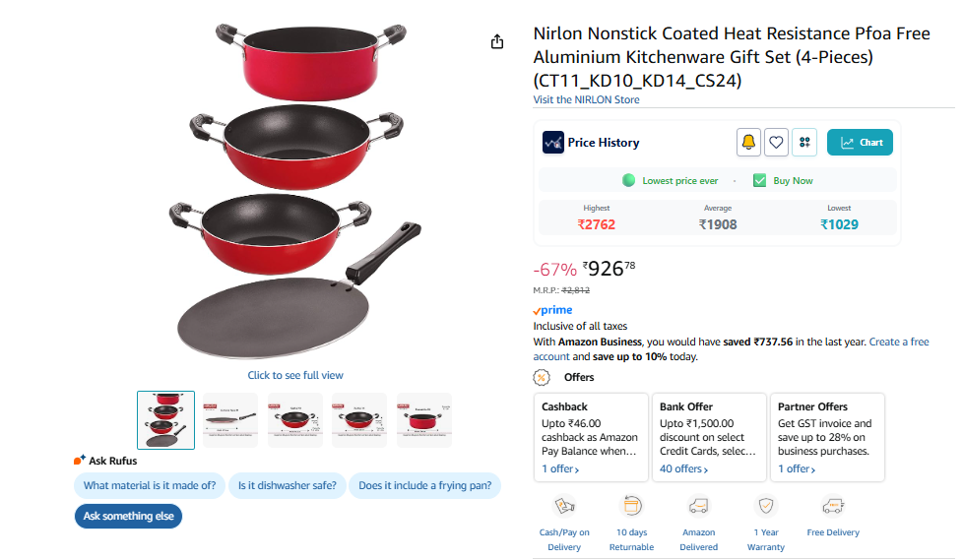963x560 pixels.
Task: Select the second tawa product thumbnail
Action: [x=230, y=420]
